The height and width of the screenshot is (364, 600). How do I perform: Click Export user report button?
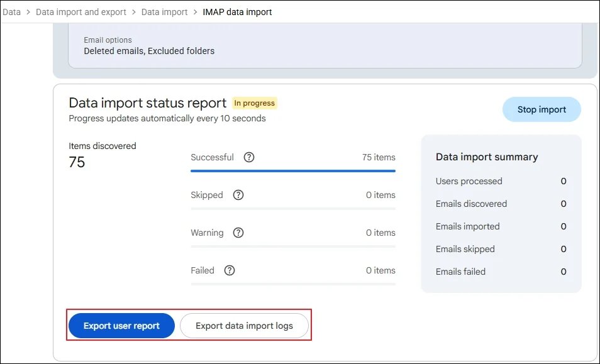(x=121, y=326)
